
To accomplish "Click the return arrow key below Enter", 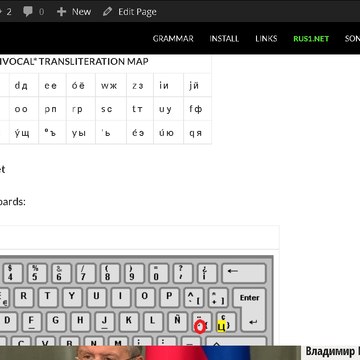I will point(253,322).
